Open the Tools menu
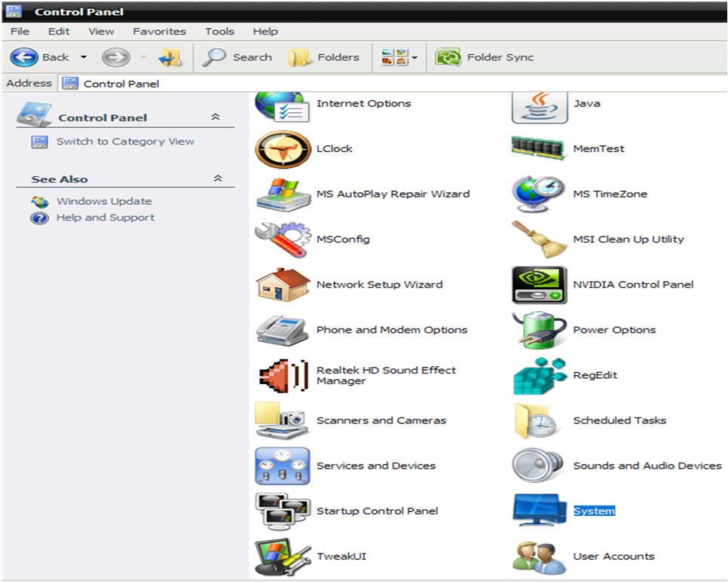Screen dimensions: 728x583 click(x=219, y=32)
